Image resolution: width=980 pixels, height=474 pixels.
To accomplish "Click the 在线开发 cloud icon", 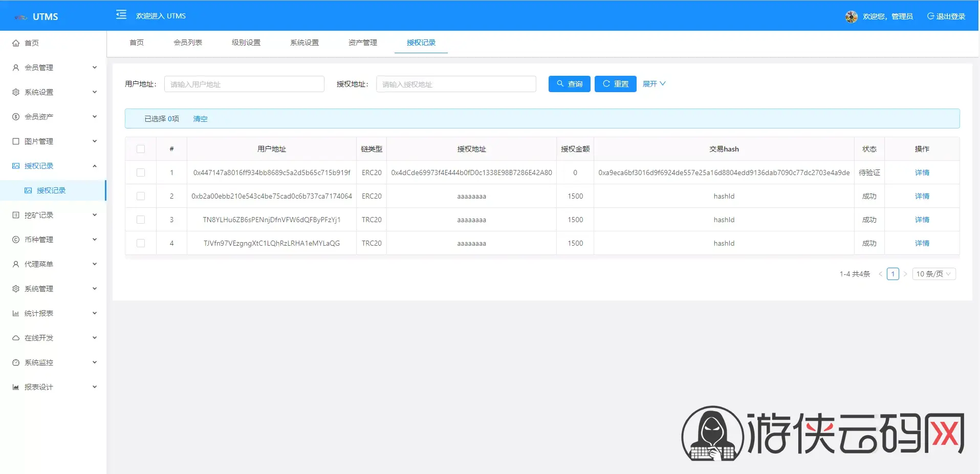I will 16,338.
